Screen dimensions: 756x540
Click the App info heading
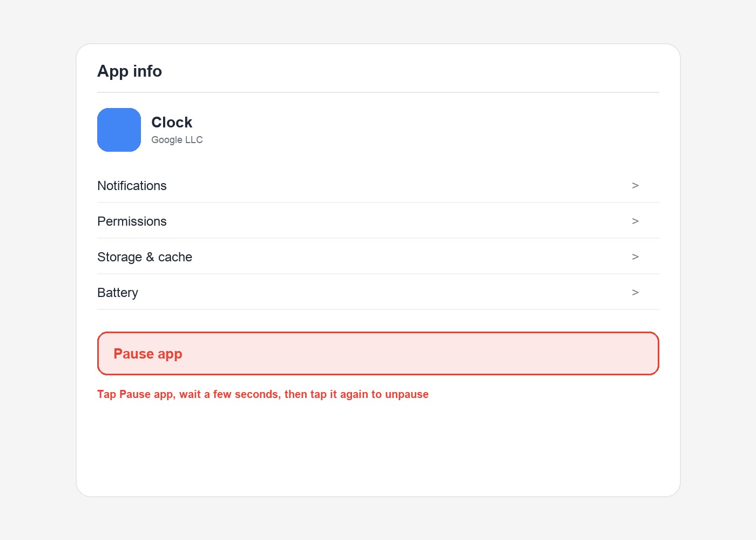130,71
